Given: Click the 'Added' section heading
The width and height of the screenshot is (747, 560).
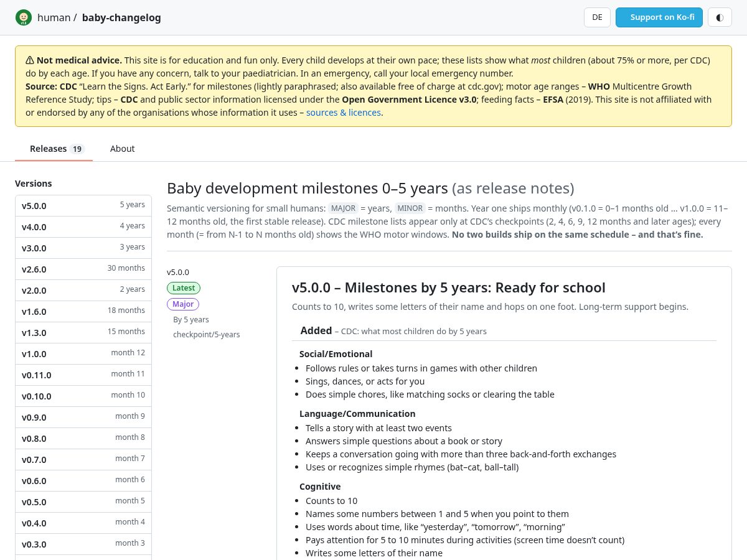Looking at the screenshot, I should 316,331.
